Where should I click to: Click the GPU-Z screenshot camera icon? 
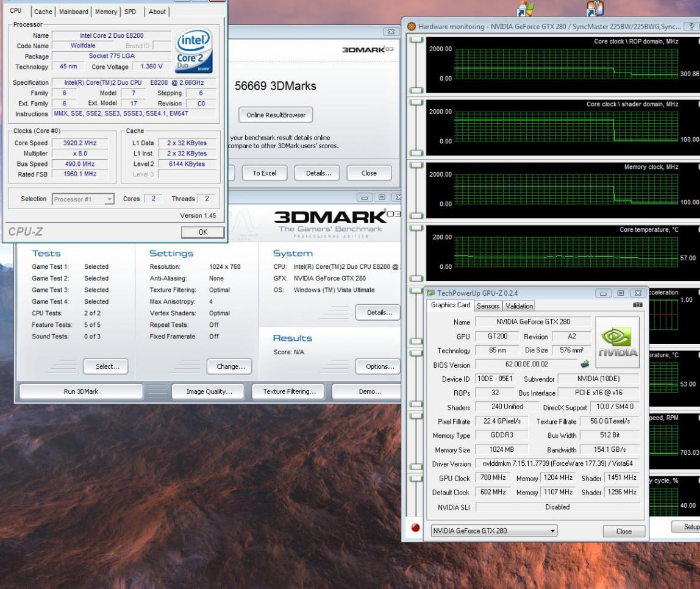point(638,304)
